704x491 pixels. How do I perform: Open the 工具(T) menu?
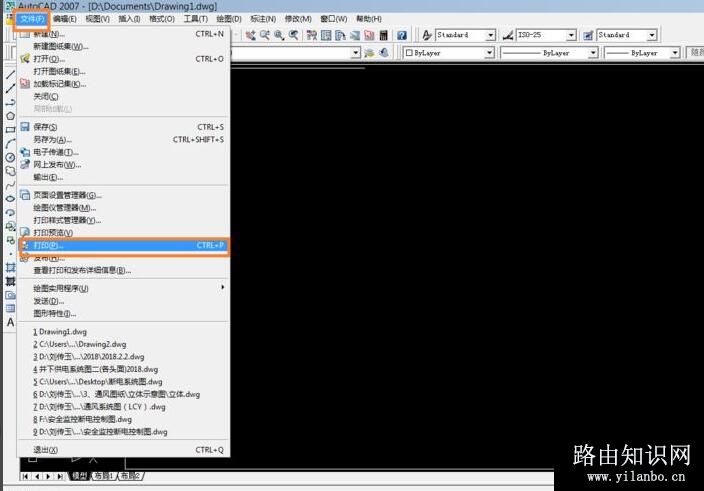[196, 19]
